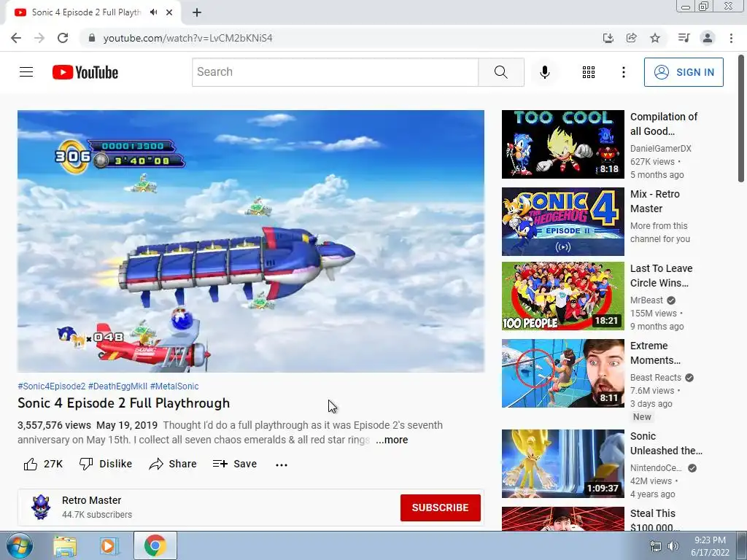The image size is (747, 560).
Task: Open 'Last To Leave Circle Wins...' title
Action: (661, 275)
